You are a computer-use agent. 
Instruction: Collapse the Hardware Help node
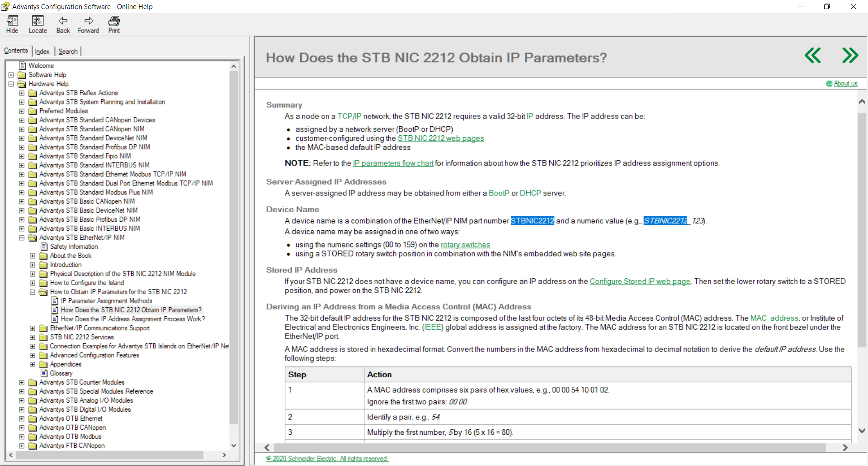(x=11, y=84)
